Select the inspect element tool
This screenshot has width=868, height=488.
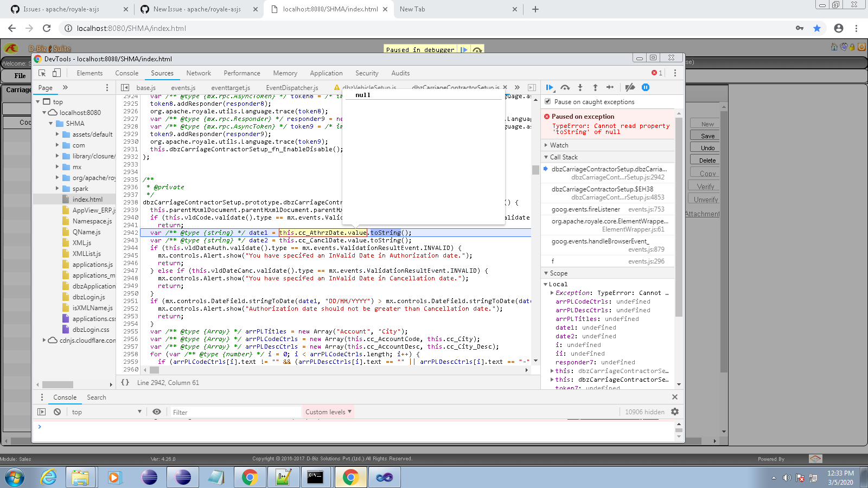[x=41, y=73]
